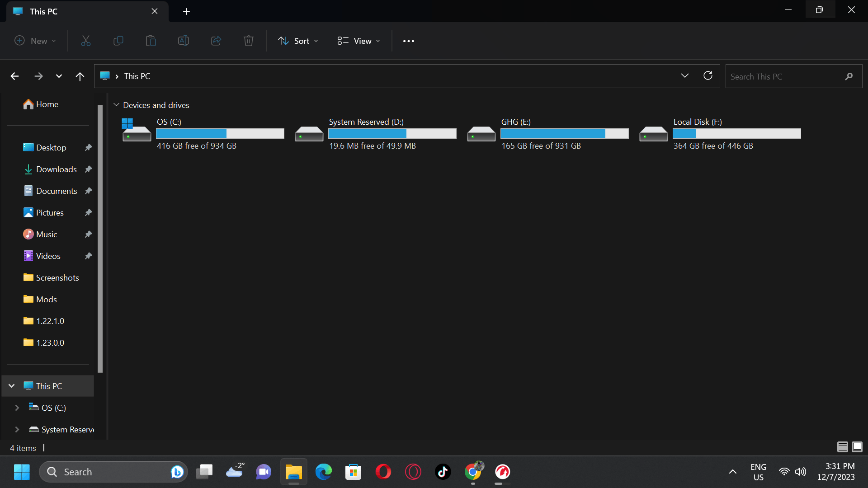
Task: Click the Refresh icon beside address bar
Action: (x=708, y=76)
